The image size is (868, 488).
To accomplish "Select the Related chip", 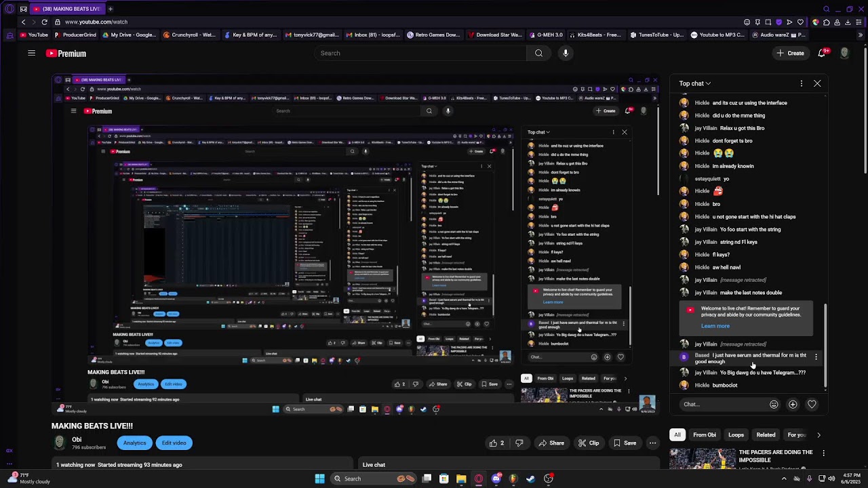I will pyautogui.click(x=766, y=435).
